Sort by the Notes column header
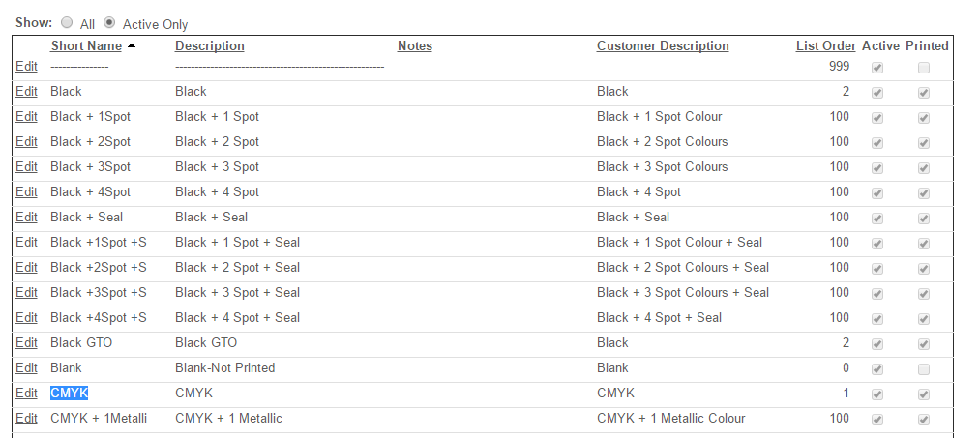980x438 pixels. [414, 45]
